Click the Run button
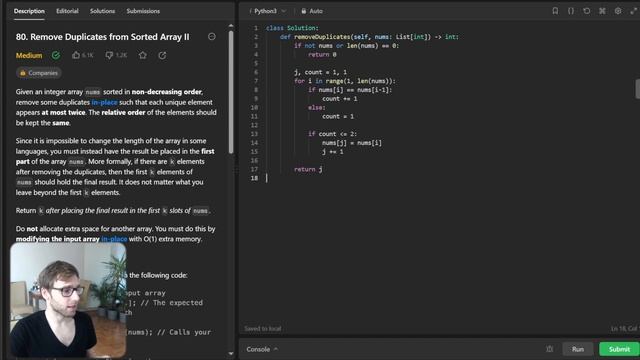 (578, 349)
